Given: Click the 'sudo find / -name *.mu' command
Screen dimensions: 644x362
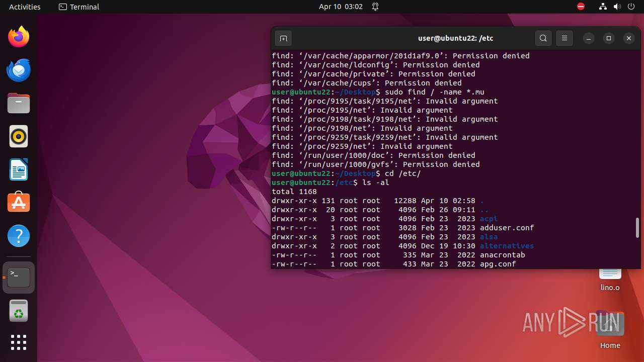Looking at the screenshot, I should [378, 92].
